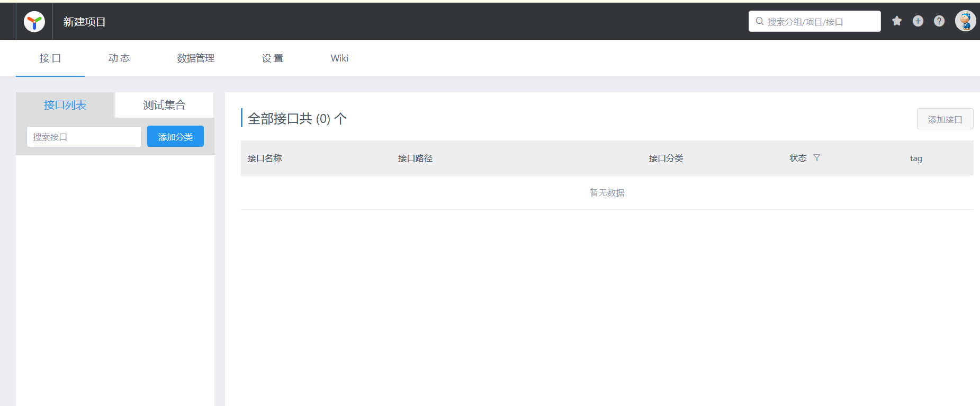
Task: Open the 数据管理 tab
Action: [x=196, y=58]
